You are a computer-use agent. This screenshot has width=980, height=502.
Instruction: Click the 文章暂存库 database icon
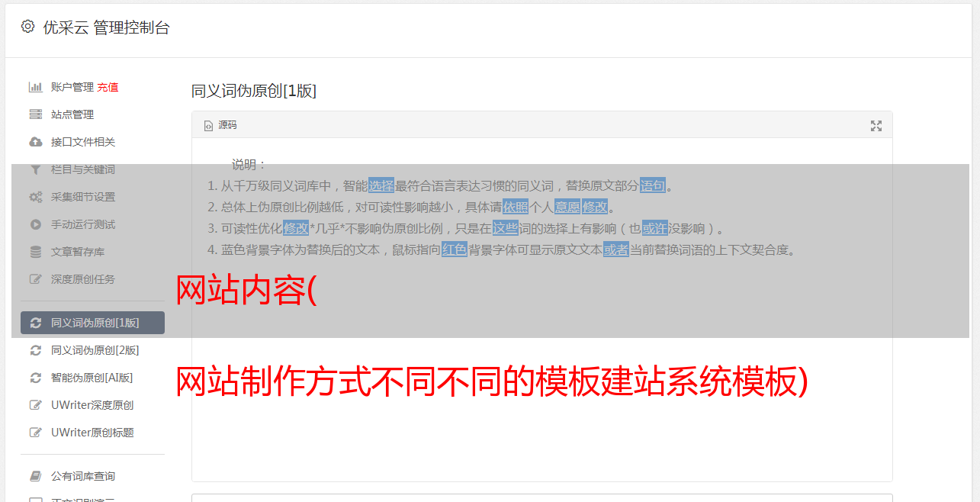click(35, 252)
